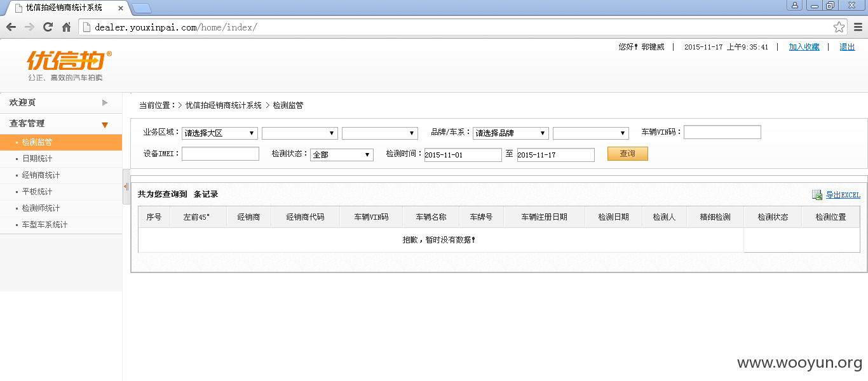Open the Chrome hamburger menu

tap(858, 27)
